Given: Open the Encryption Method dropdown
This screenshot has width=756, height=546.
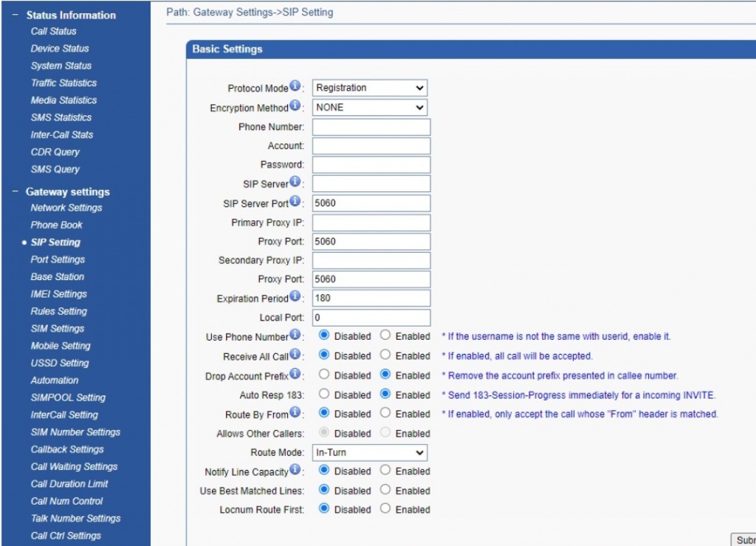Looking at the screenshot, I should [x=369, y=107].
